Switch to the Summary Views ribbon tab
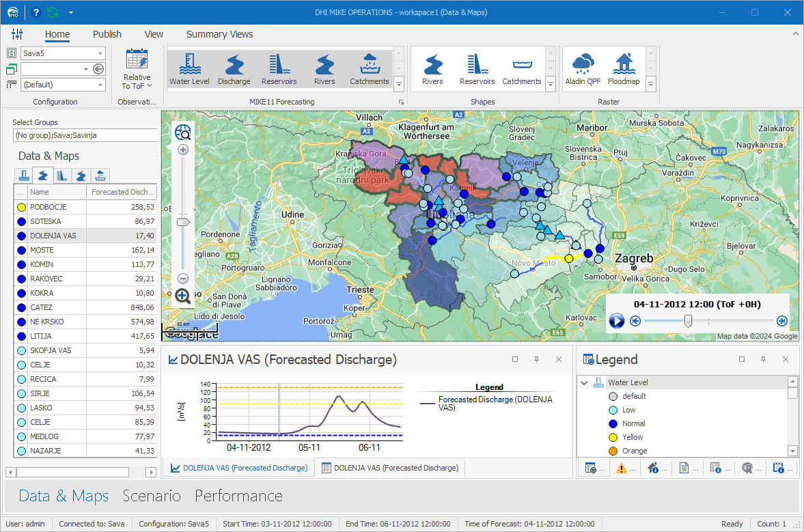804x532 pixels. (219, 34)
